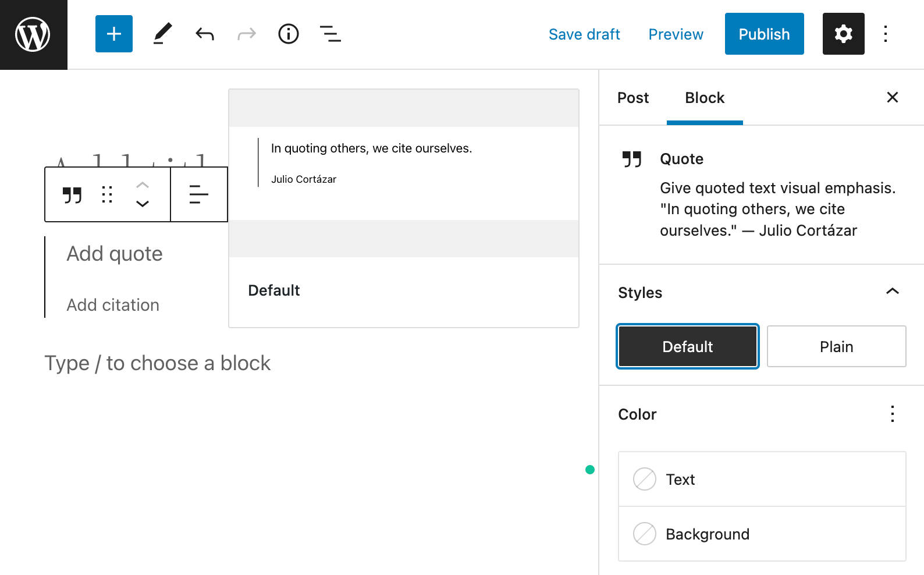Open the options three-dot menu

coord(886,34)
